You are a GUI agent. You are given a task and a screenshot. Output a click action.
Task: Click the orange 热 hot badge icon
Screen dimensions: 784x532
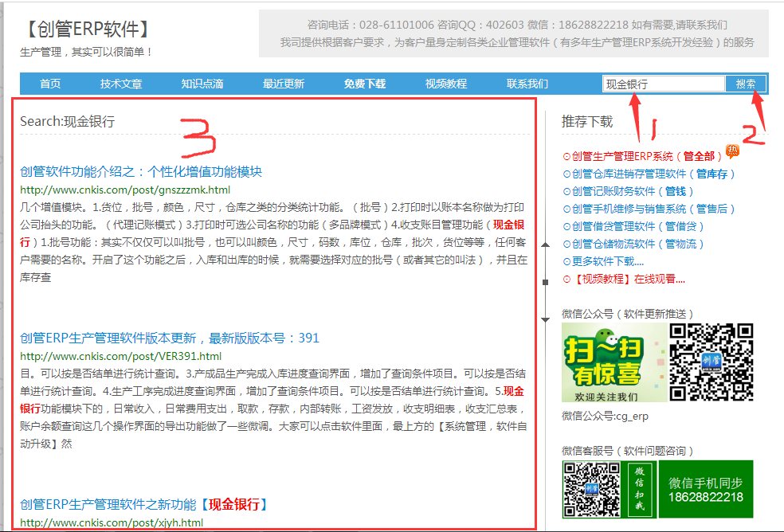coord(731,151)
